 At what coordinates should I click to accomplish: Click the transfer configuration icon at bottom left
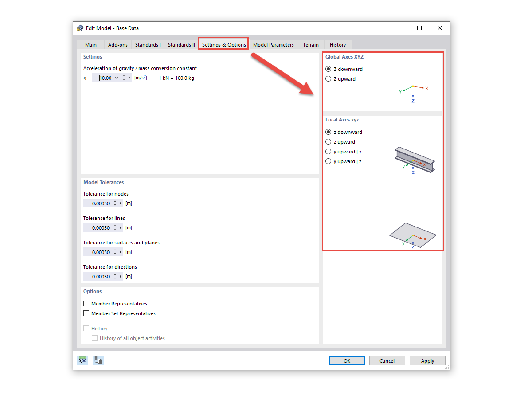point(98,360)
